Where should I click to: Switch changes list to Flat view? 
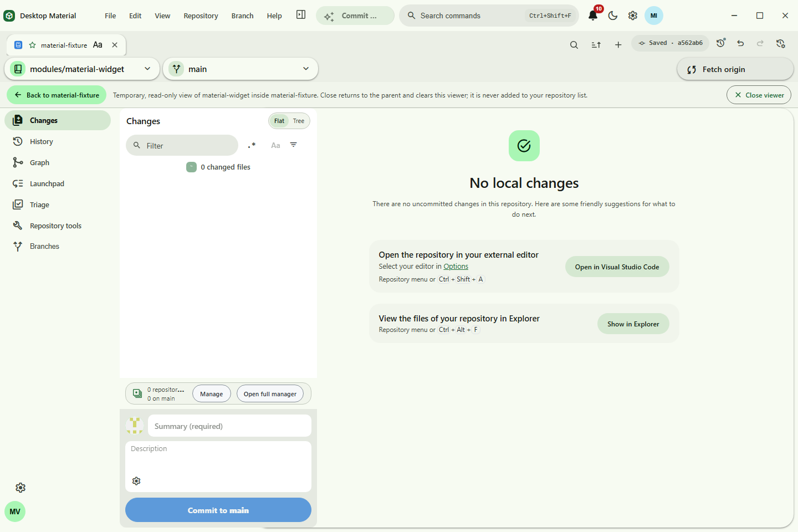point(279,121)
